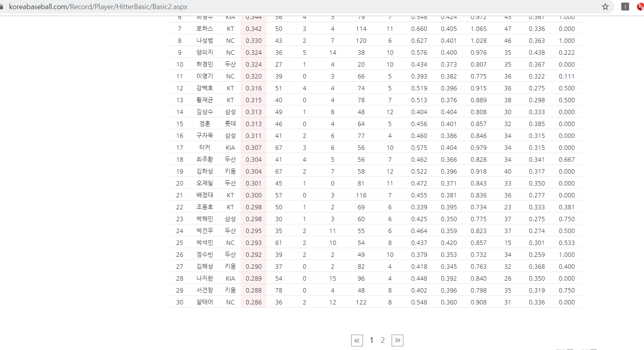Select value 1.028 in 나성범 row

[479, 40]
